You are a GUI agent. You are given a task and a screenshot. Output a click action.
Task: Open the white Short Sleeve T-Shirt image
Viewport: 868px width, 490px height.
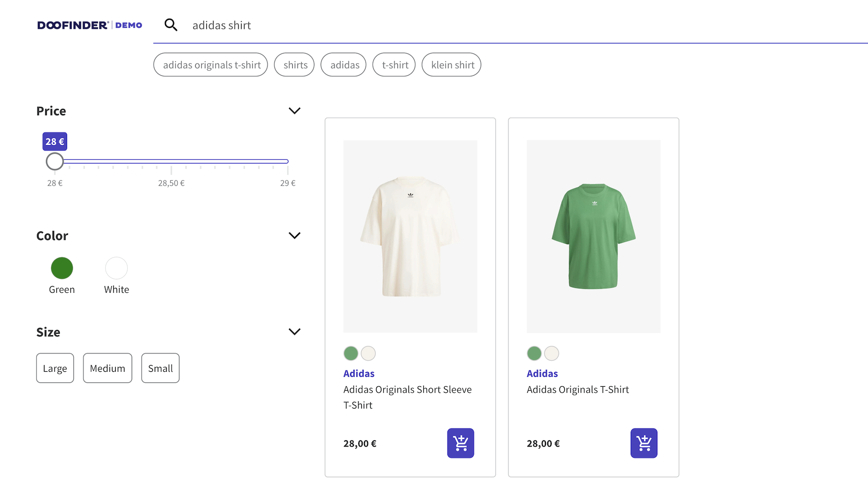pyautogui.click(x=410, y=236)
